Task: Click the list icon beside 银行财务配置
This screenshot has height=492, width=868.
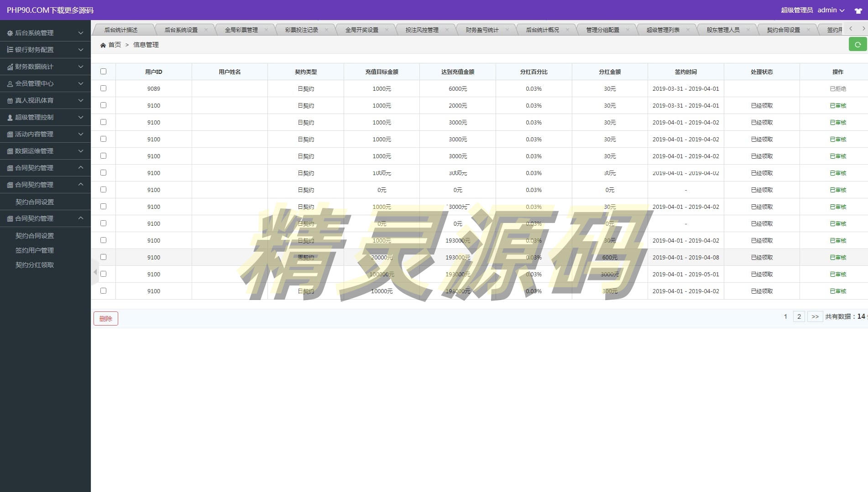Action: [x=10, y=50]
